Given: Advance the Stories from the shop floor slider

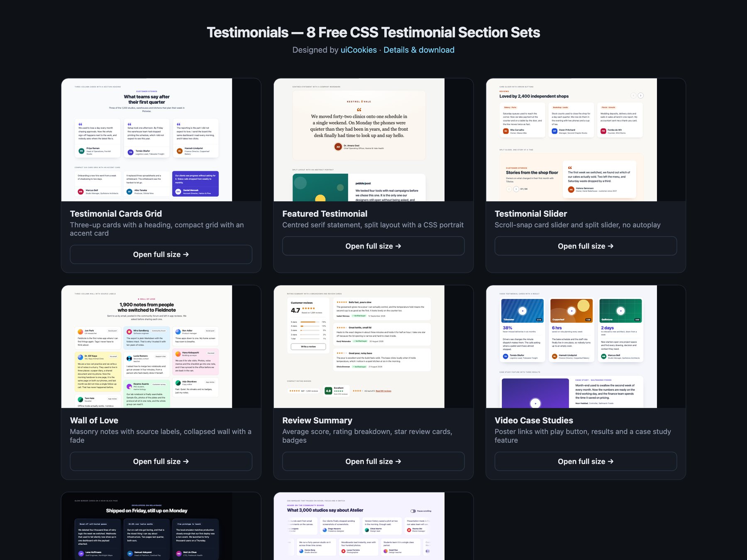Looking at the screenshot, I should click(x=516, y=189).
